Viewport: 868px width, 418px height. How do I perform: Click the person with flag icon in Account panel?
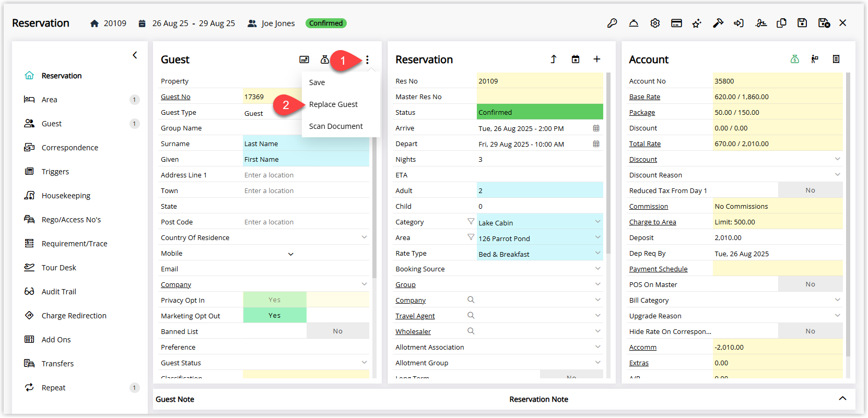coord(815,59)
